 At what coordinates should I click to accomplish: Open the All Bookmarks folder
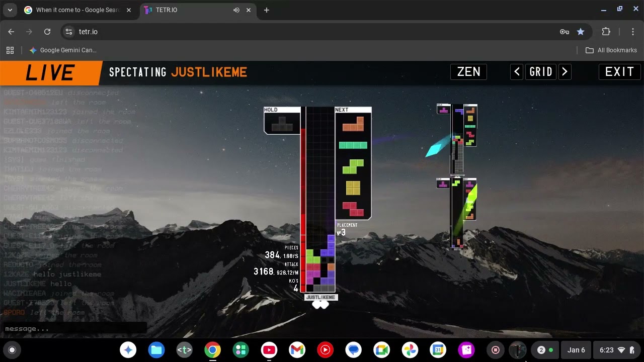[611, 50]
